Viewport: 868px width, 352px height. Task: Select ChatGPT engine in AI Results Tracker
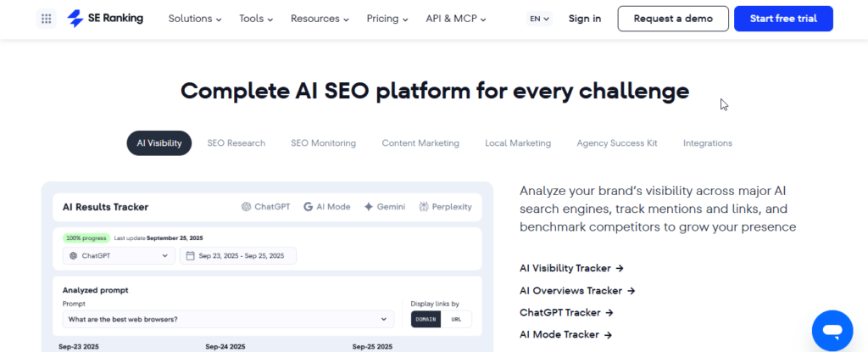pyautogui.click(x=265, y=207)
